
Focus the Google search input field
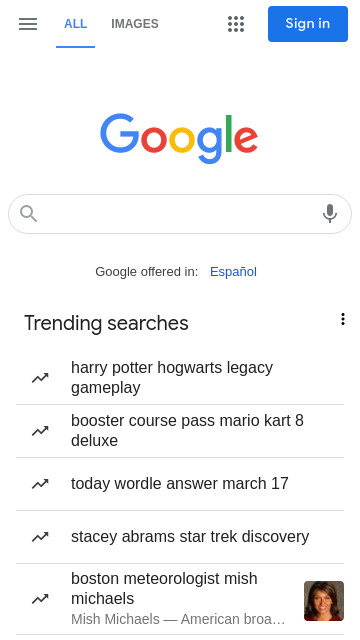(180, 214)
